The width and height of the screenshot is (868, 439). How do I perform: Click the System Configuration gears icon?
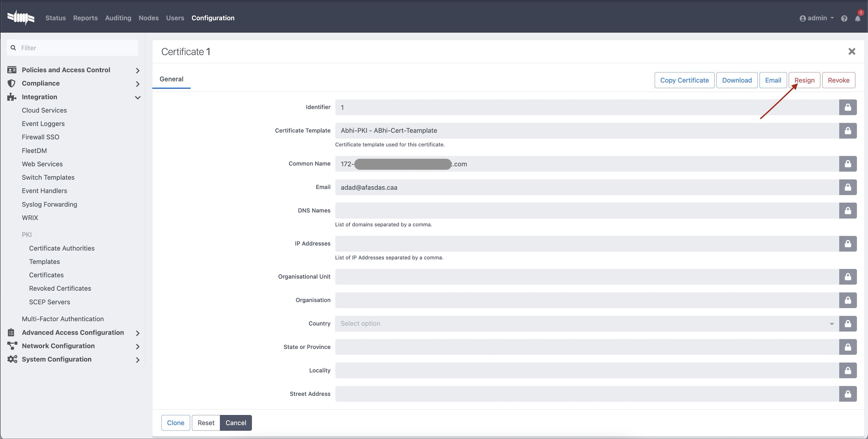(12, 359)
